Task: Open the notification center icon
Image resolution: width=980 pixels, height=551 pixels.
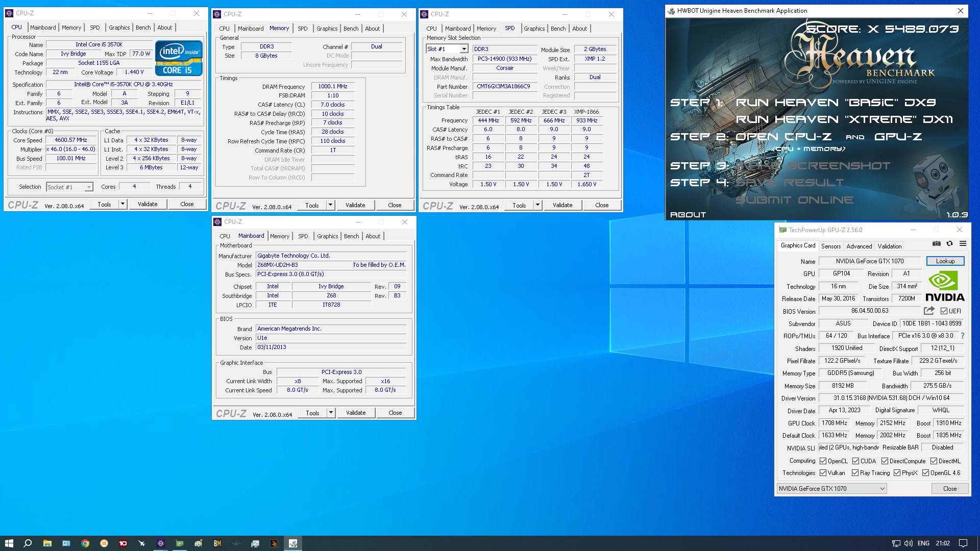Action: 963,543
